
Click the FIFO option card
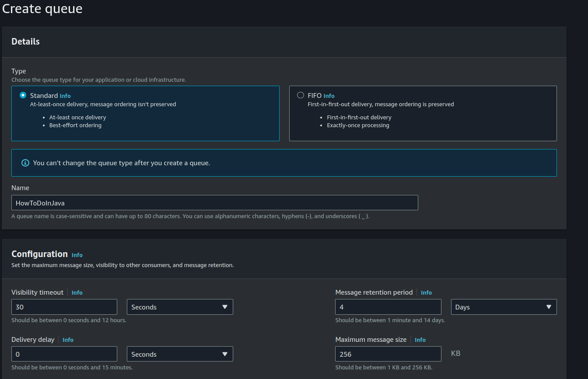pos(423,114)
